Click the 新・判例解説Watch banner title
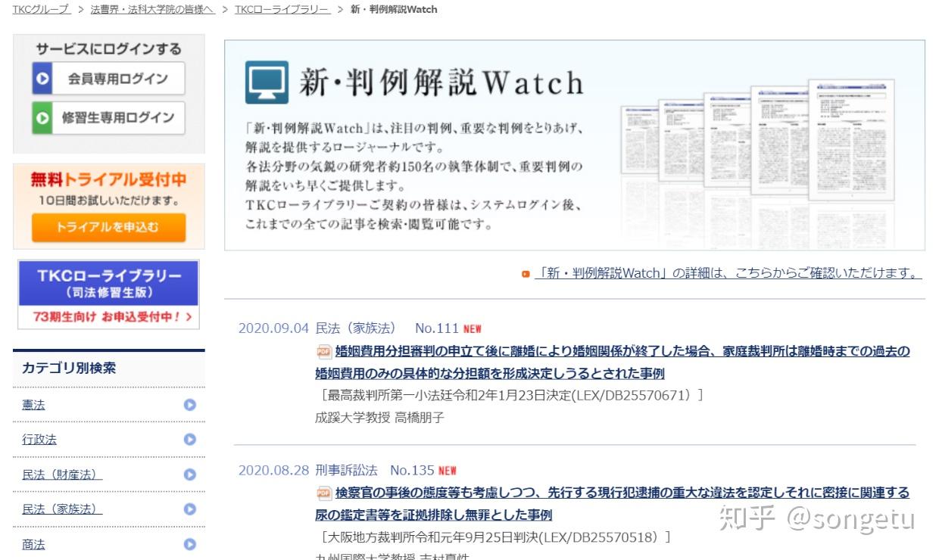The image size is (939, 560). (x=442, y=82)
